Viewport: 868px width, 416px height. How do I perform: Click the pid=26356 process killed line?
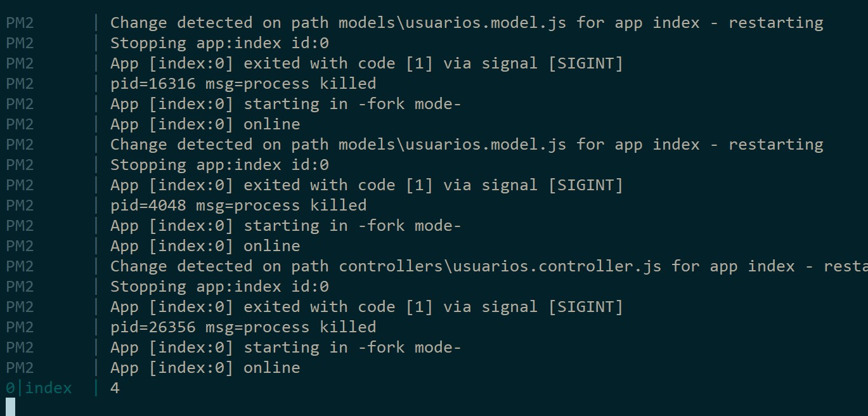point(243,327)
